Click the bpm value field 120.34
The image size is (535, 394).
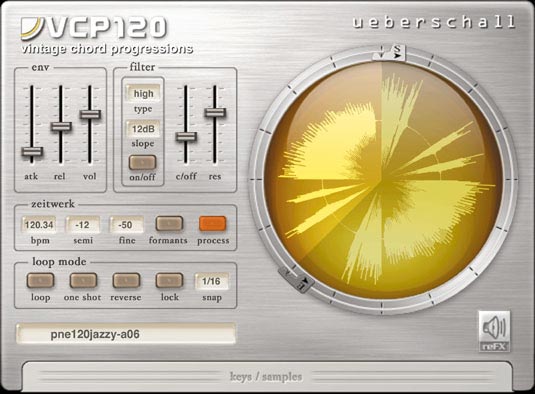click(39, 225)
